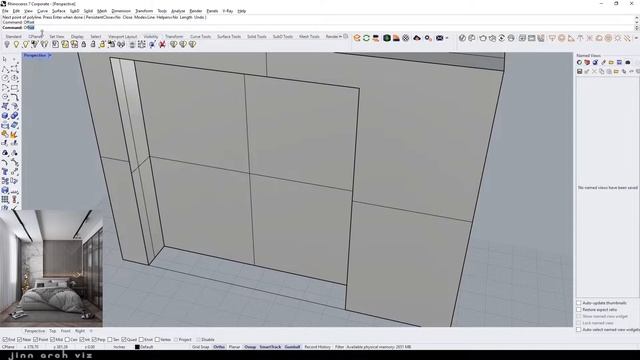Select the Circle tool in left sidebar
Screen dimensions: 640x360
pos(5,78)
